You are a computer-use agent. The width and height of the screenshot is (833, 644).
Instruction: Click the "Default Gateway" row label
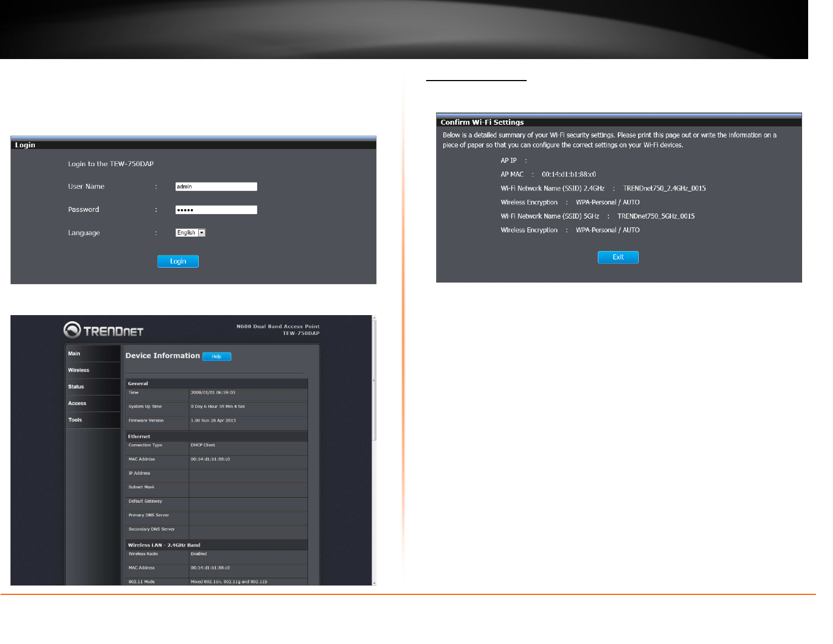click(146, 502)
